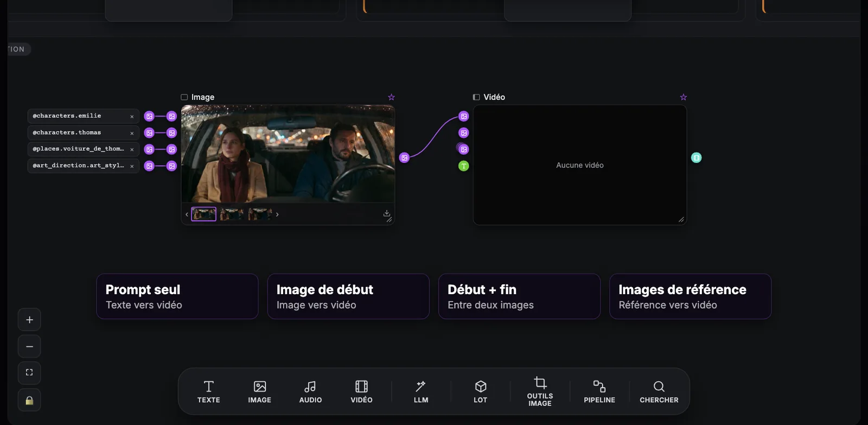Download the generated image

pyautogui.click(x=387, y=213)
